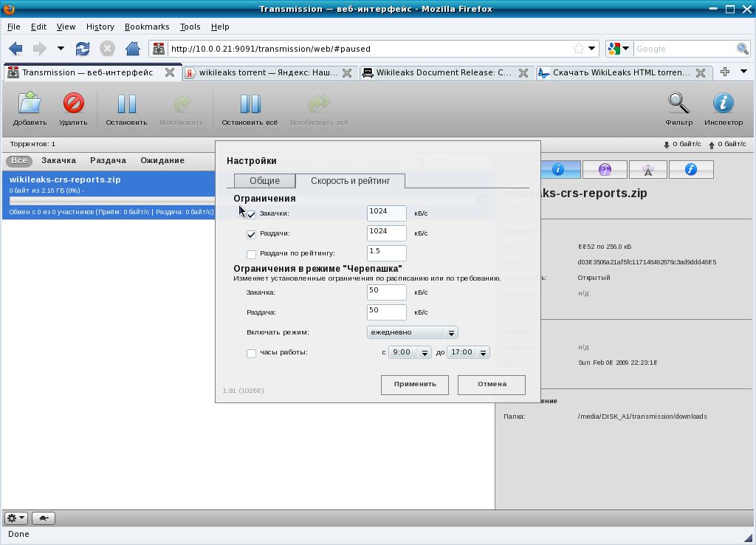Open the Фильтр magnifier tool
The height and width of the screenshot is (545, 756).
678,104
